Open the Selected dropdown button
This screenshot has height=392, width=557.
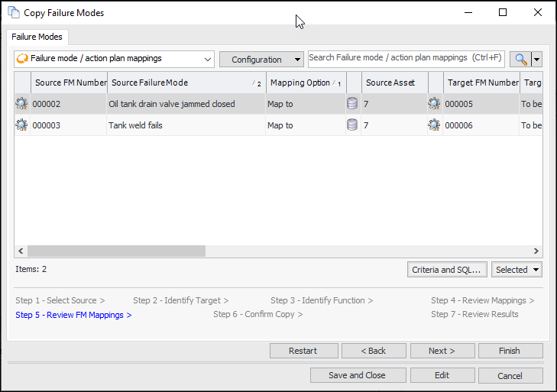(517, 270)
